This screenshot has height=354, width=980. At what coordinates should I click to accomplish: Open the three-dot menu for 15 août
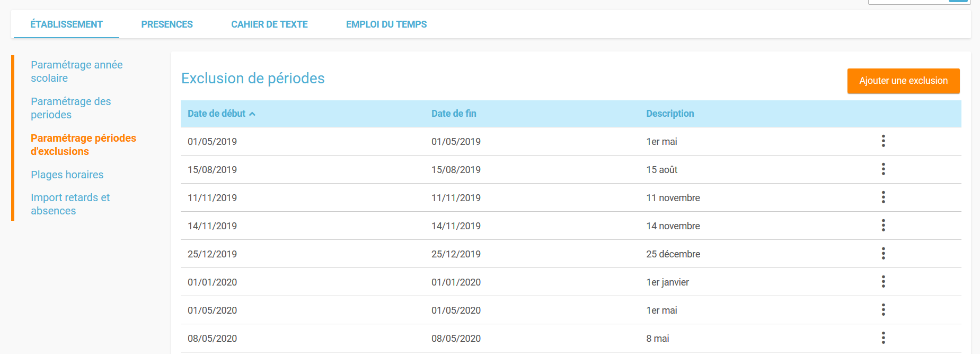click(883, 169)
